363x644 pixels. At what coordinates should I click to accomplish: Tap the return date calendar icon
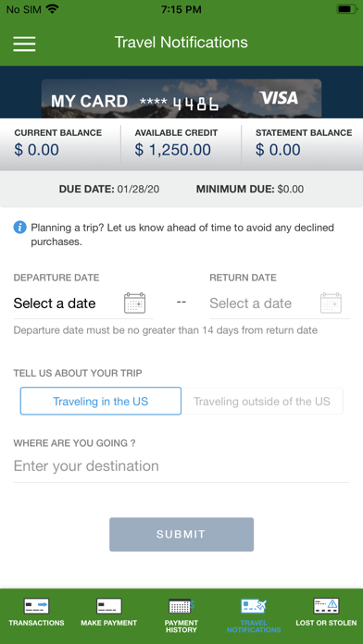click(x=331, y=303)
